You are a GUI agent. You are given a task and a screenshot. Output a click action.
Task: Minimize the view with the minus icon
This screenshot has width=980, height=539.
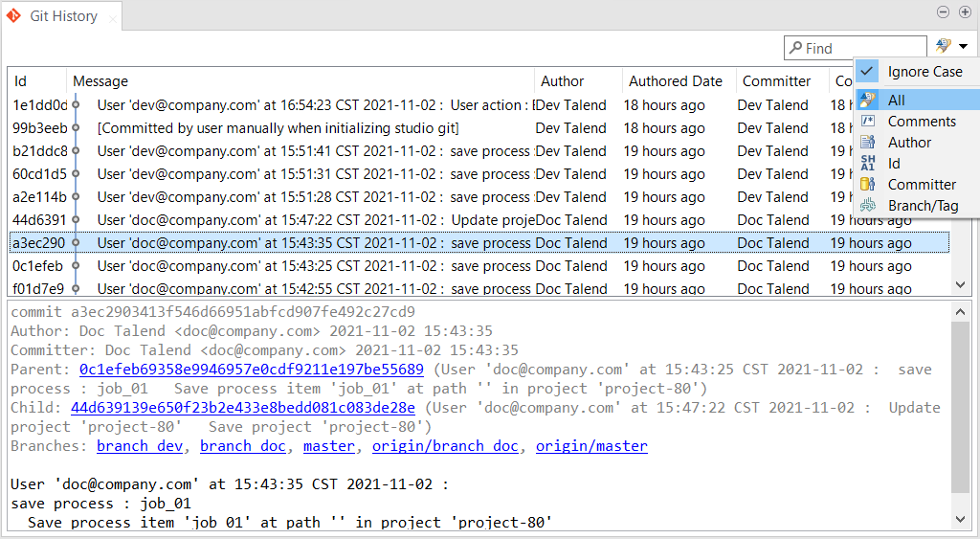pyautogui.click(x=942, y=12)
